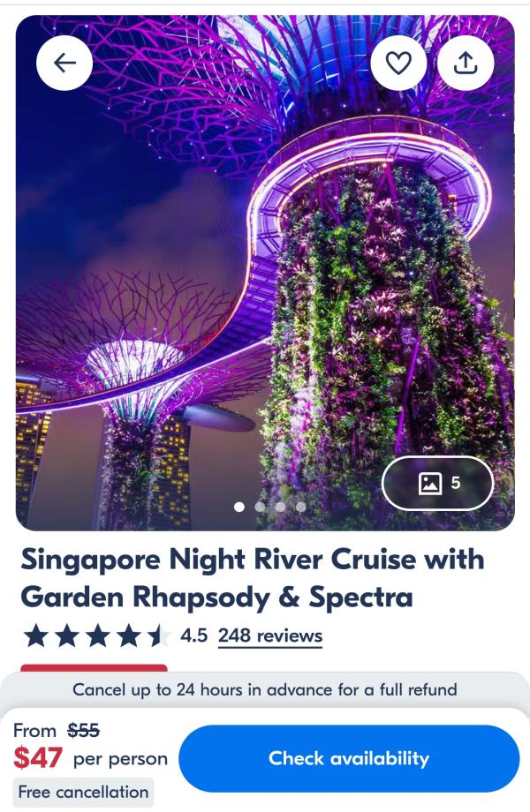The image size is (530, 812).
Task: Expand the 24-hour full refund notice
Action: coord(265,690)
